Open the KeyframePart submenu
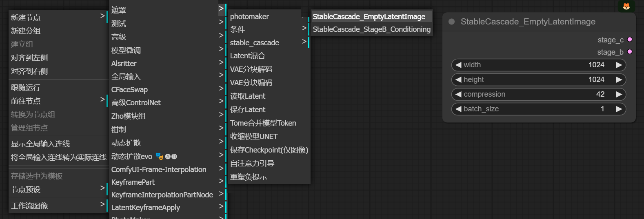This screenshot has width=644, height=219. tap(168, 182)
